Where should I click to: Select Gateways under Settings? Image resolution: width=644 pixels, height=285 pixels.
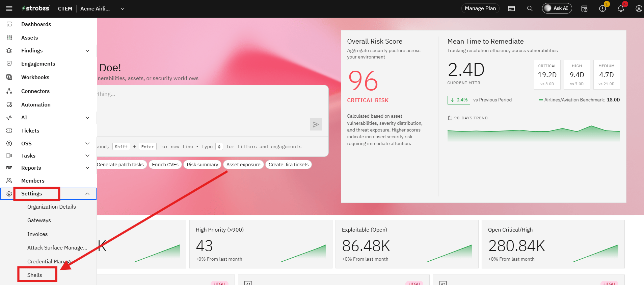point(39,220)
